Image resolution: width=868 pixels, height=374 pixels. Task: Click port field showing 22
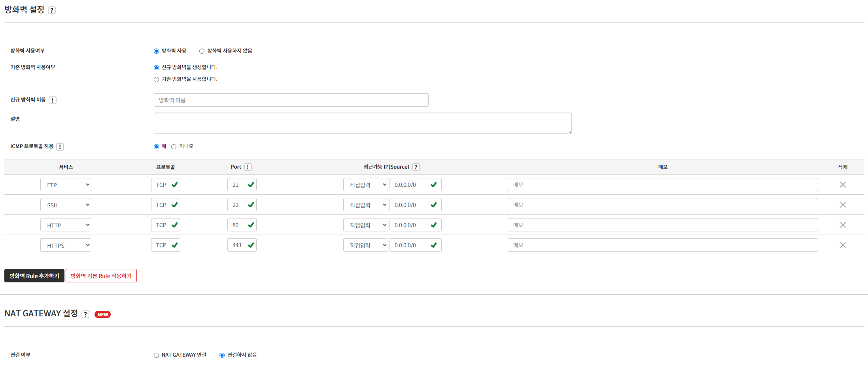pyautogui.click(x=242, y=205)
